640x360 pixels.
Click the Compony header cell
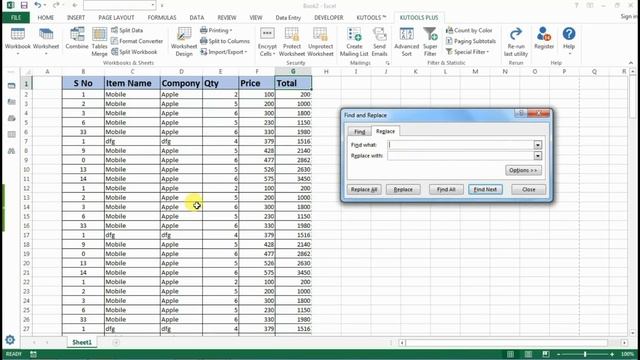pyautogui.click(x=181, y=83)
